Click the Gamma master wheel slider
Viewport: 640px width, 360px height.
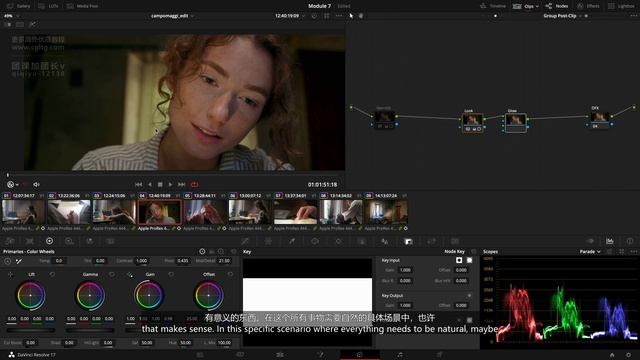90,330
